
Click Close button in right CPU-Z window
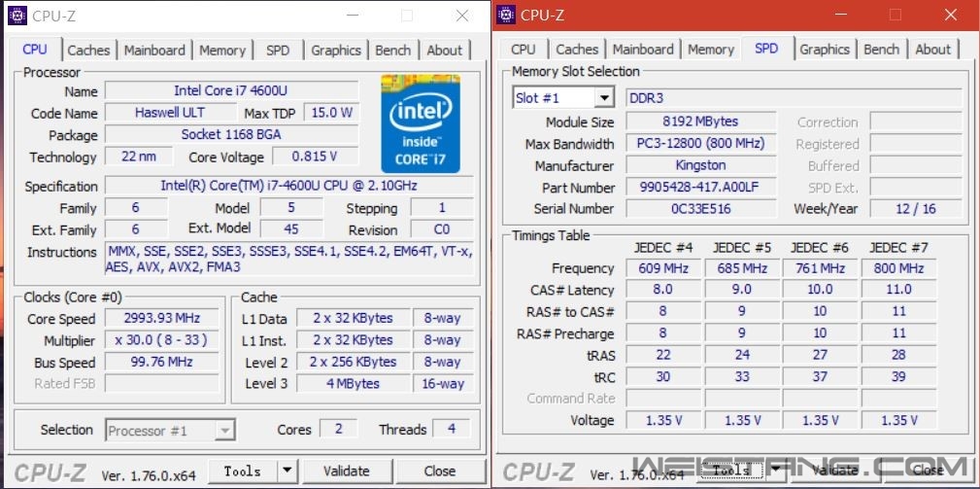[x=929, y=470]
